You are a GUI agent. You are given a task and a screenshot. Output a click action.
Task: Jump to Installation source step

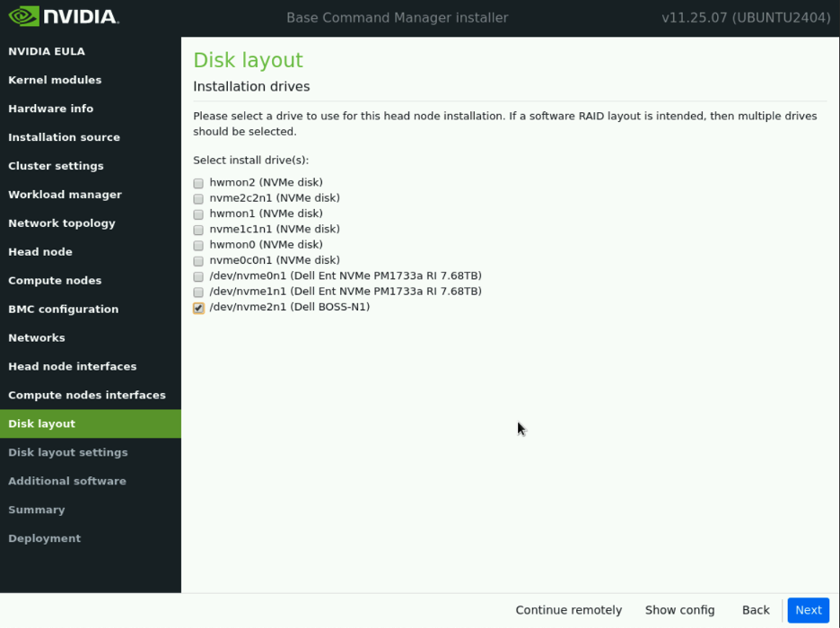click(x=64, y=137)
